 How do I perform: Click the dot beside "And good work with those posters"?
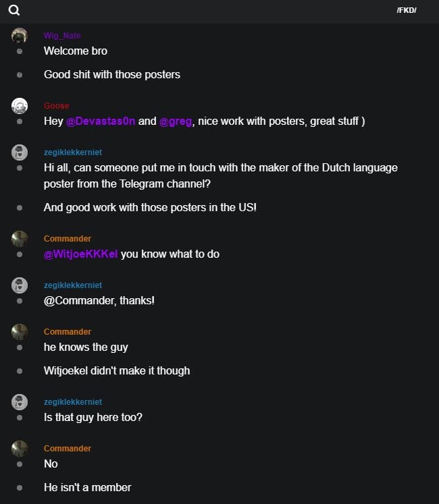[20, 208]
